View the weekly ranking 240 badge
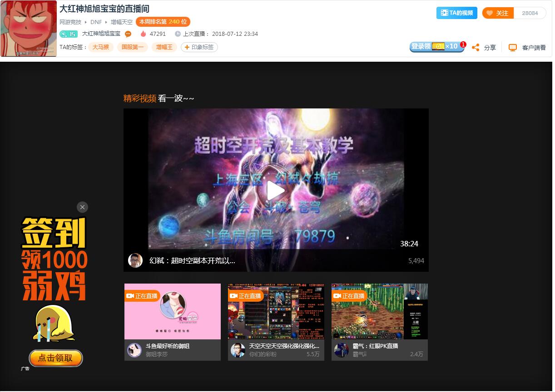 coord(163,22)
